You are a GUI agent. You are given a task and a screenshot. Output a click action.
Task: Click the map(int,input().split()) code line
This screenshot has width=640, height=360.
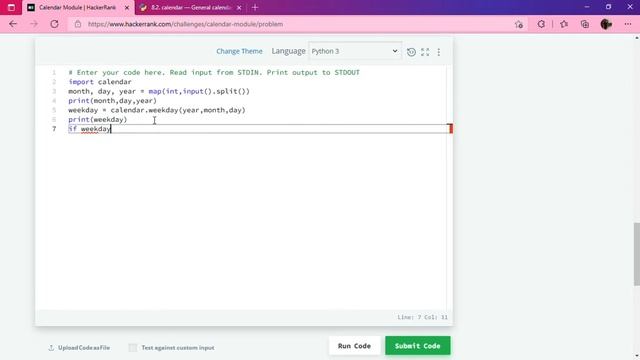point(159,91)
